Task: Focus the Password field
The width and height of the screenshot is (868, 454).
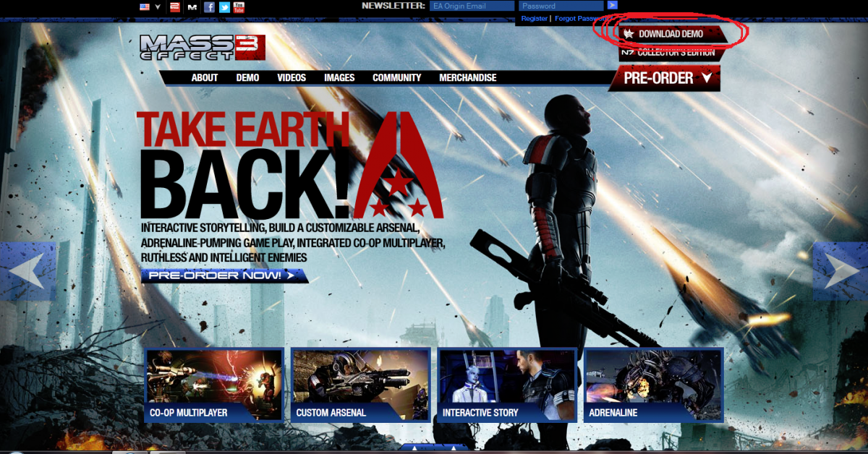Action: tap(561, 6)
